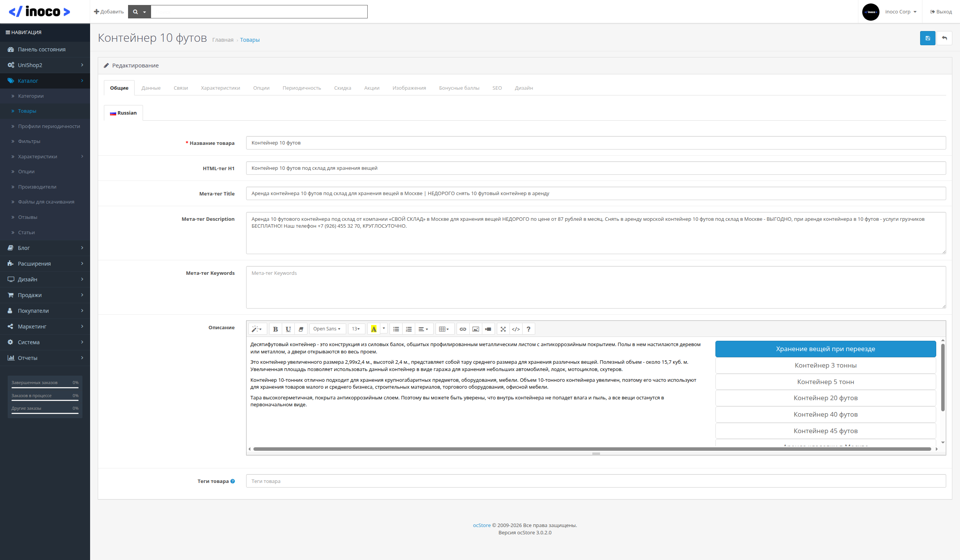Insert picture in description editor
Screen dimensions: 960x560
475,329
